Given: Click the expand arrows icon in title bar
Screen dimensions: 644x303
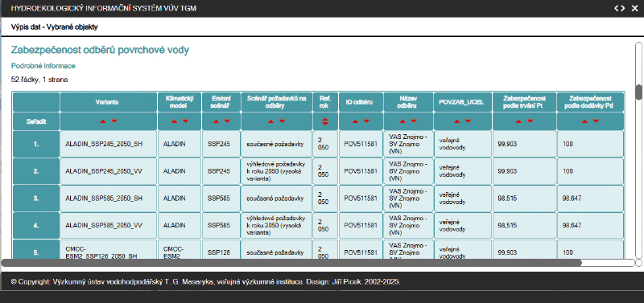Looking at the screenshot, I should (619, 8).
